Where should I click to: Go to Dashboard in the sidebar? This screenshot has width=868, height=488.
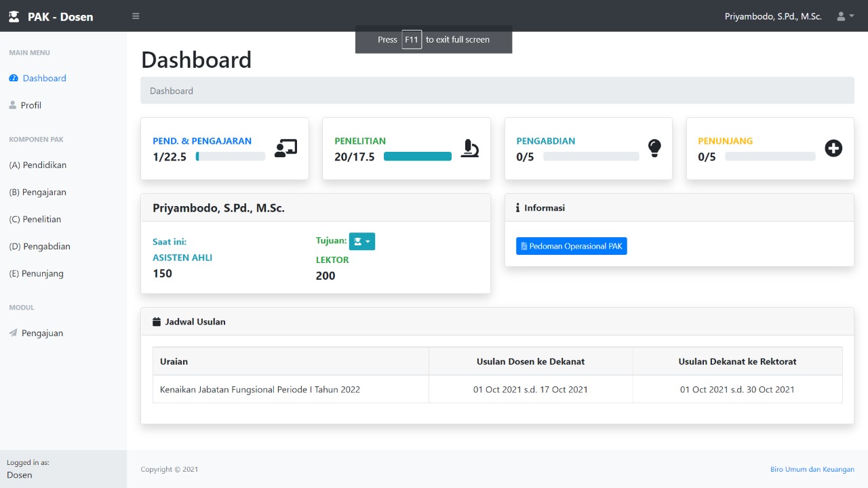[44, 78]
